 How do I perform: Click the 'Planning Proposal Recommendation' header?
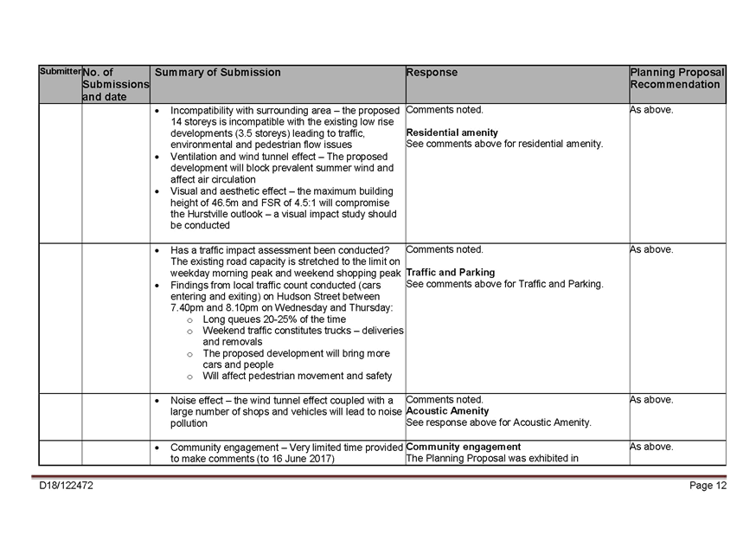coord(677,79)
